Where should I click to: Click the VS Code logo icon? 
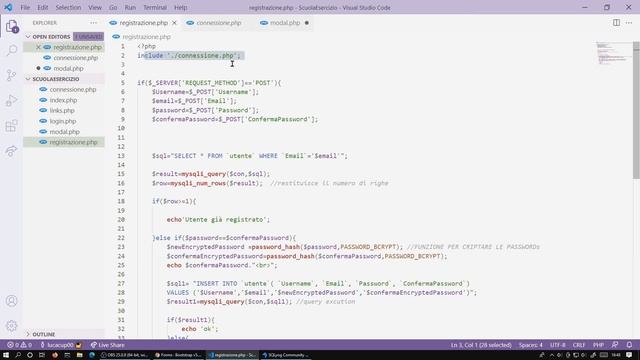click(x=8, y=7)
